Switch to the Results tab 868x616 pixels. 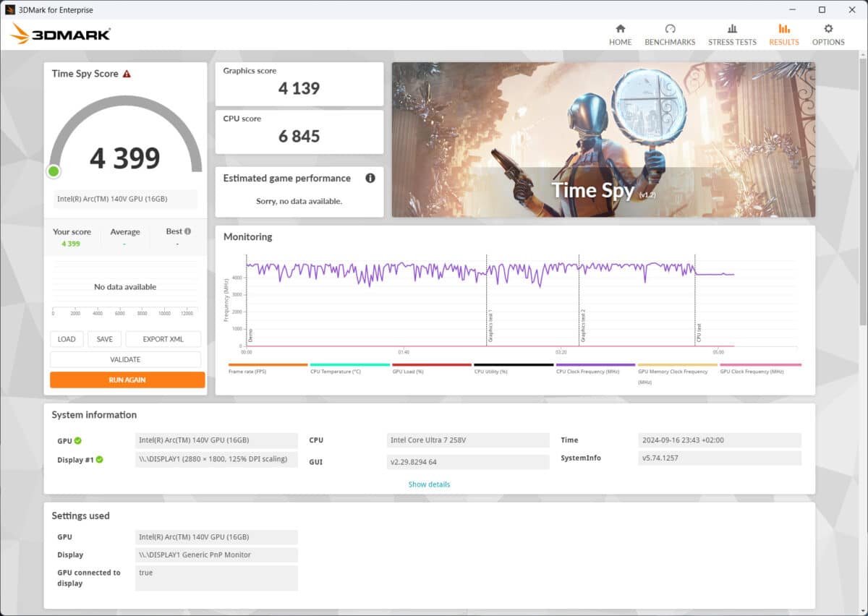pyautogui.click(x=784, y=35)
